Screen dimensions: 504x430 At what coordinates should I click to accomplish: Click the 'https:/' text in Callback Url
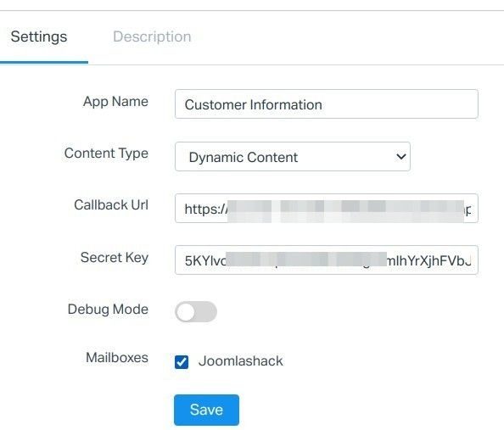[206, 209]
